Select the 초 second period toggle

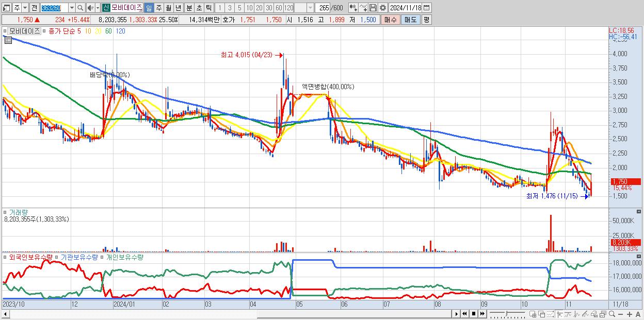199,8
